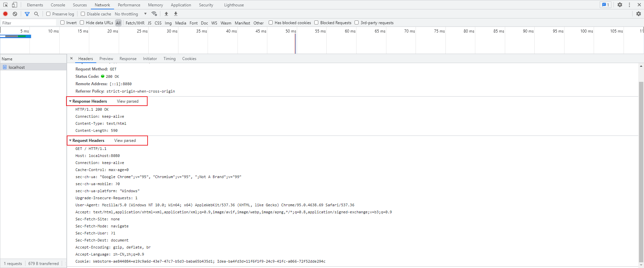
Task: Open the Timing detail tab
Action: (169, 59)
